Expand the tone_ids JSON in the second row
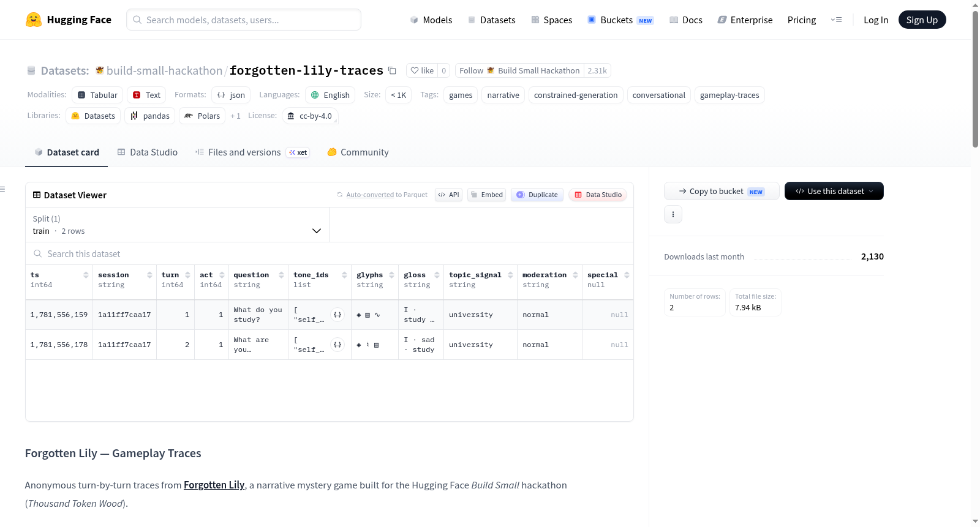The width and height of the screenshot is (980, 527). (337, 345)
